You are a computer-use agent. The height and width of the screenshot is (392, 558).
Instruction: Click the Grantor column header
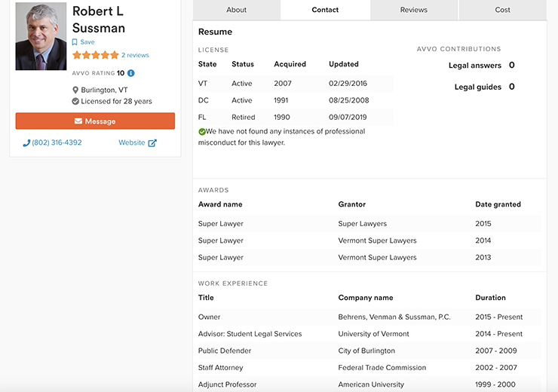(x=352, y=204)
